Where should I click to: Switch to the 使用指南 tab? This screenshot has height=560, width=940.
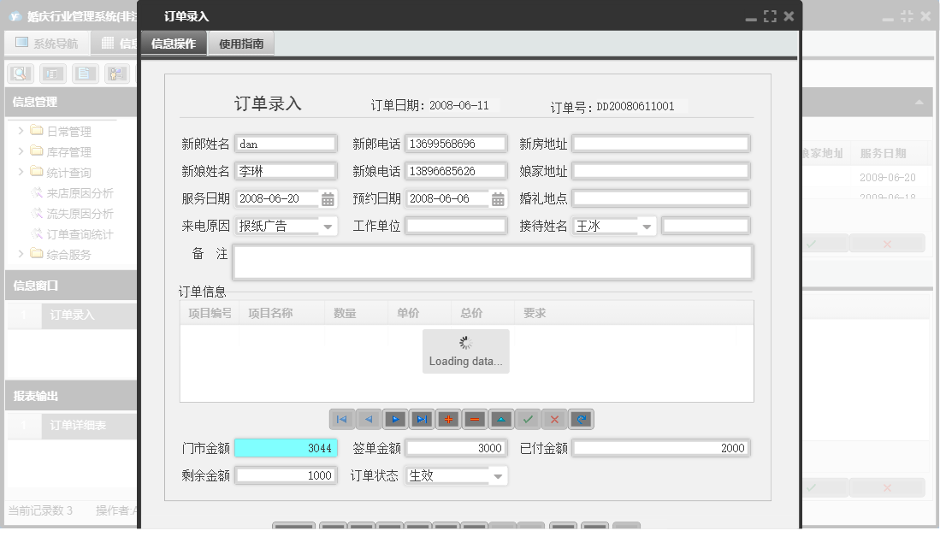coord(243,43)
